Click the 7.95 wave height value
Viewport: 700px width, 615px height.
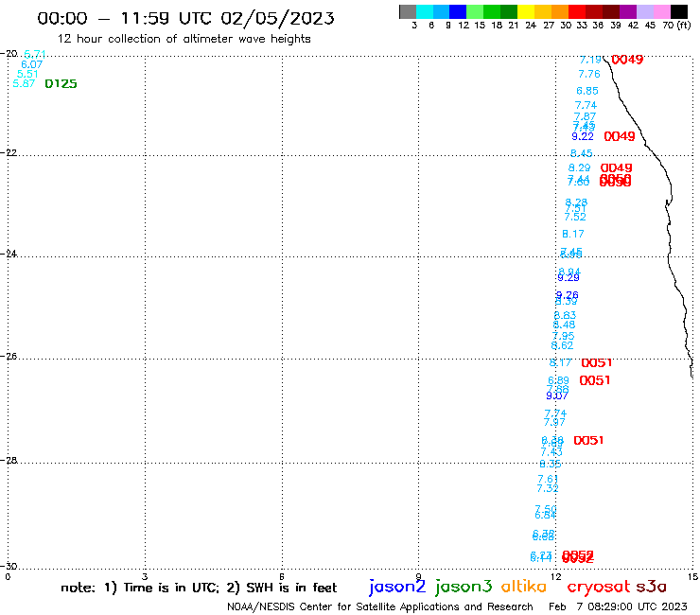click(564, 336)
